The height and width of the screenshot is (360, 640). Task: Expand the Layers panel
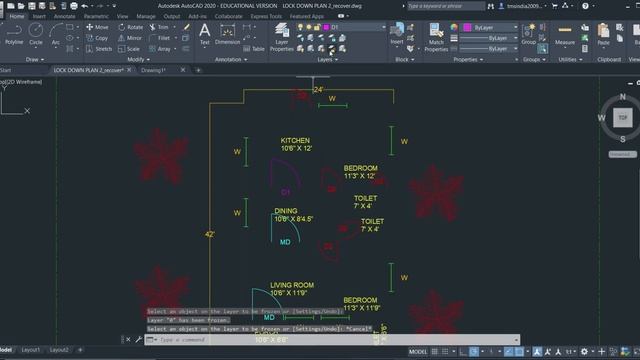[x=328, y=60]
